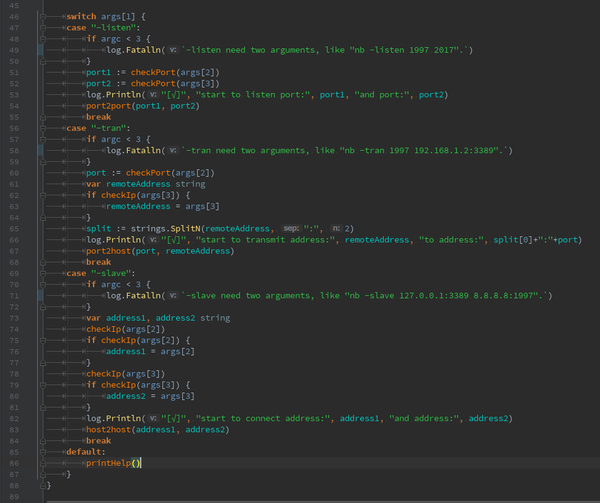The height and width of the screenshot is (503, 600).
Task: Click the "-tran" case string on line 56
Action: [x=110, y=128]
